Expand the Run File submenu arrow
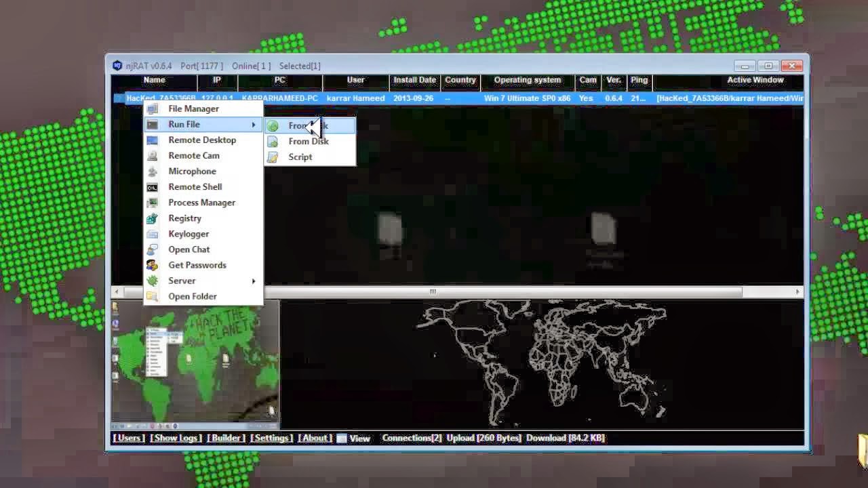The image size is (868, 488). 254,125
